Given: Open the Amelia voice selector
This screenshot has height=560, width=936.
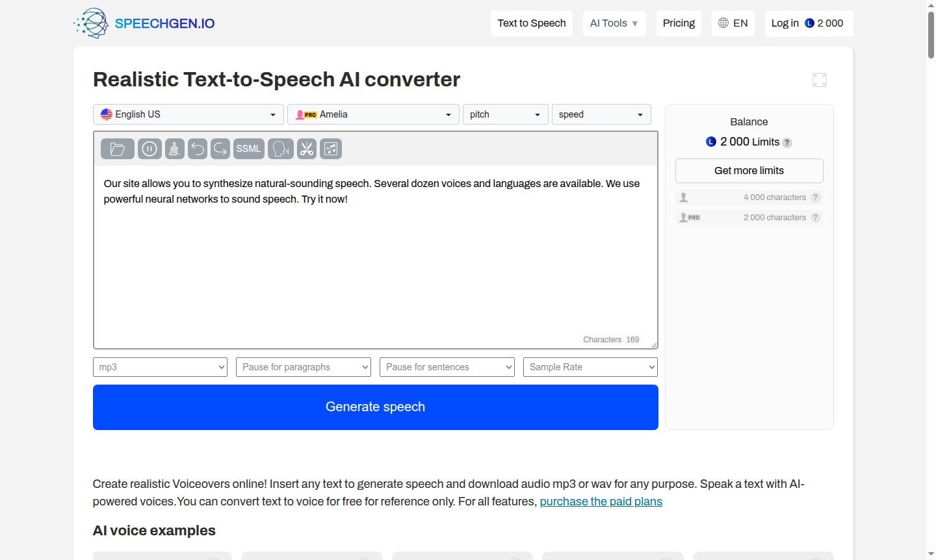Looking at the screenshot, I should [x=373, y=114].
